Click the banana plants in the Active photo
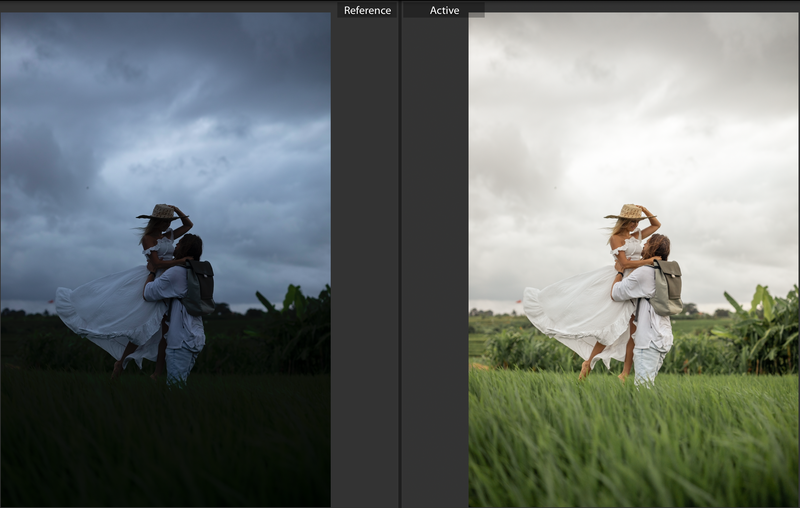The height and width of the screenshot is (508, 800). click(765, 325)
